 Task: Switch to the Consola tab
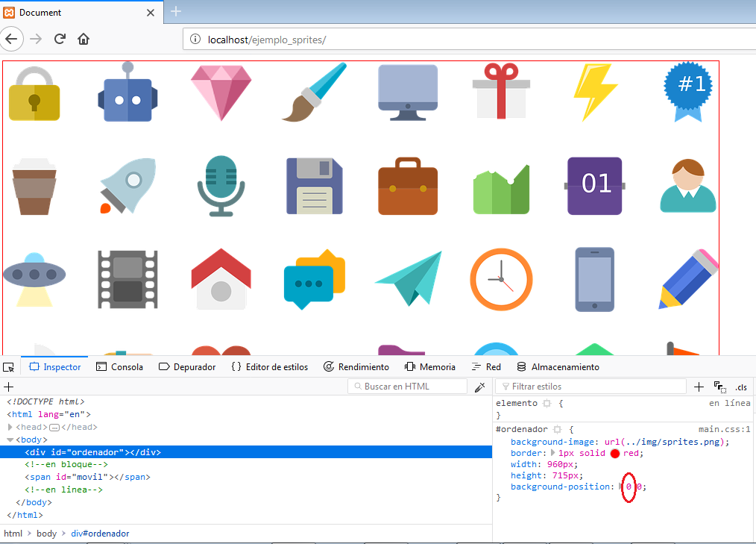(119, 367)
